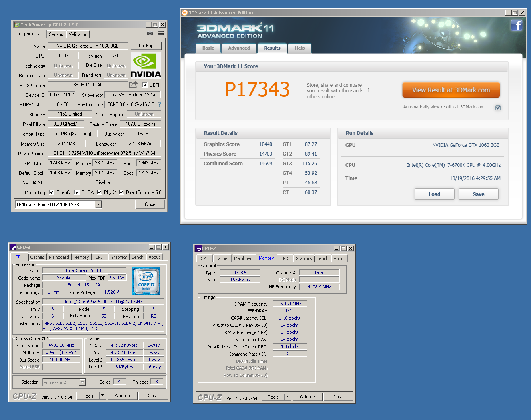Select the Bench tab in CPU-Z Memory window
Image resolution: width=531 pixels, height=420 pixels.
coord(323,258)
